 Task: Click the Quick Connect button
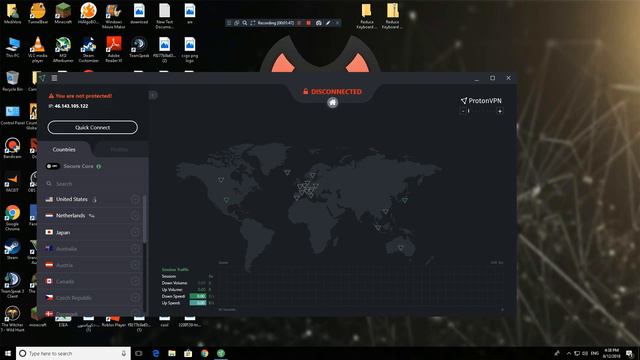click(x=93, y=127)
